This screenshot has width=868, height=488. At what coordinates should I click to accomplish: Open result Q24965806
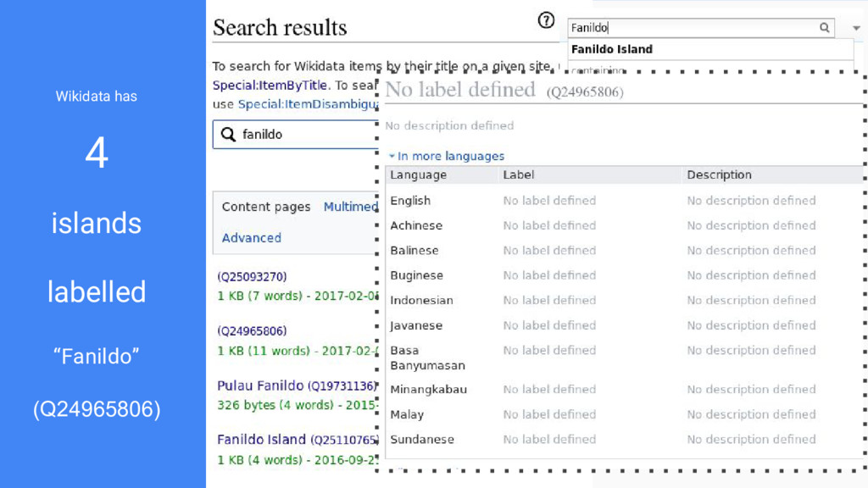pyautogui.click(x=252, y=331)
